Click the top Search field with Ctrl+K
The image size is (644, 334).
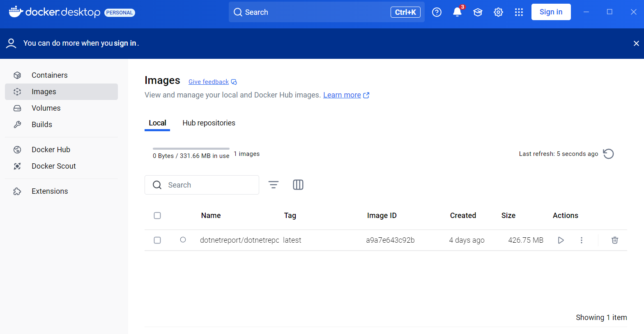coord(327,12)
